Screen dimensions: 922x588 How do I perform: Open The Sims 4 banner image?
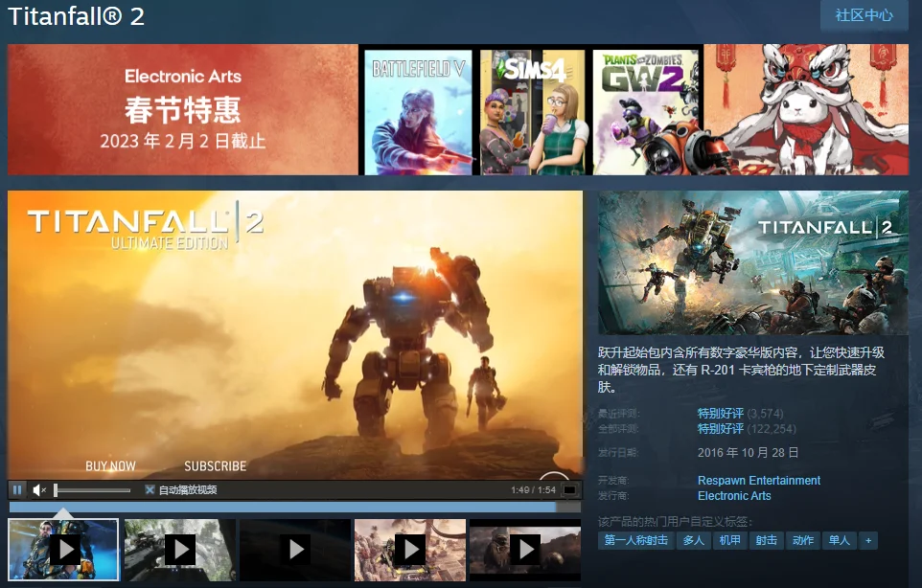pyautogui.click(x=532, y=111)
